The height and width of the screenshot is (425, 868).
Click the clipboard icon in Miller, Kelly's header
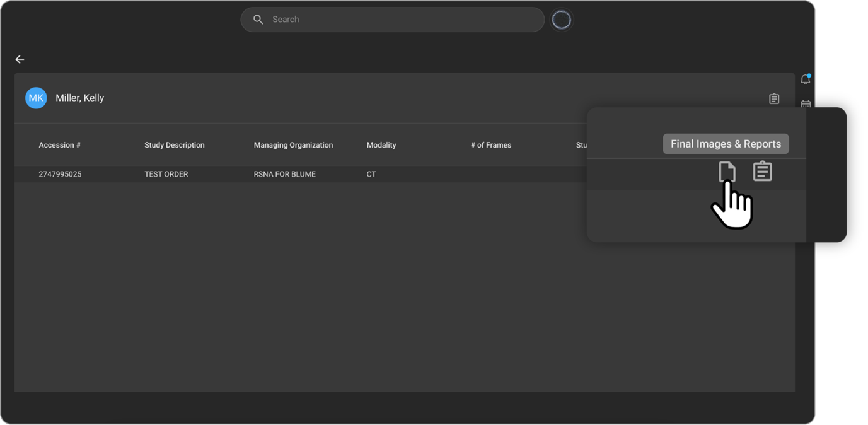(x=774, y=98)
